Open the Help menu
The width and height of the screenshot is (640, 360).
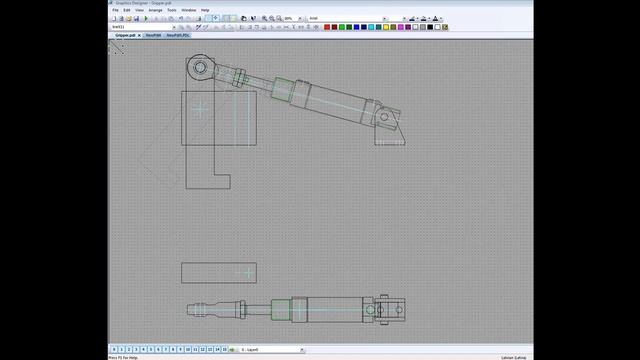tap(205, 10)
